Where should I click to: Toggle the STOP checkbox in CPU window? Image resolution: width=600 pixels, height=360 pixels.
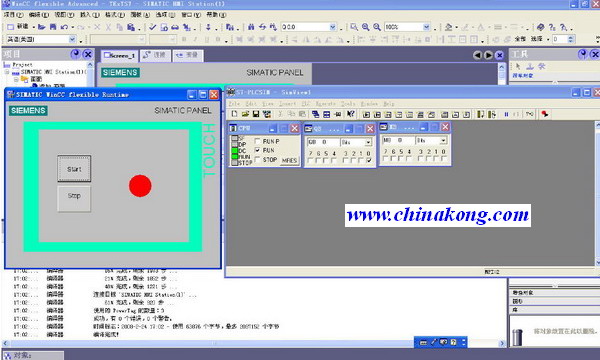[x=258, y=159]
